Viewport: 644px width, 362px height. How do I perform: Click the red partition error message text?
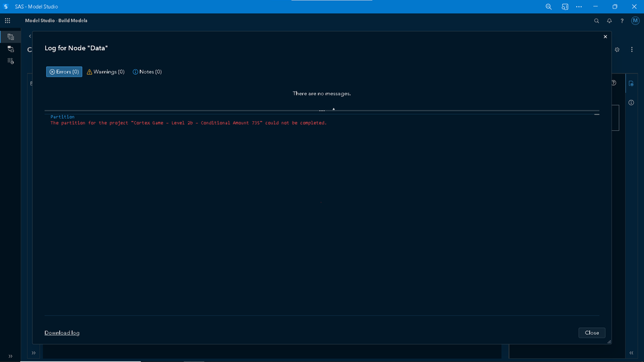(x=188, y=123)
